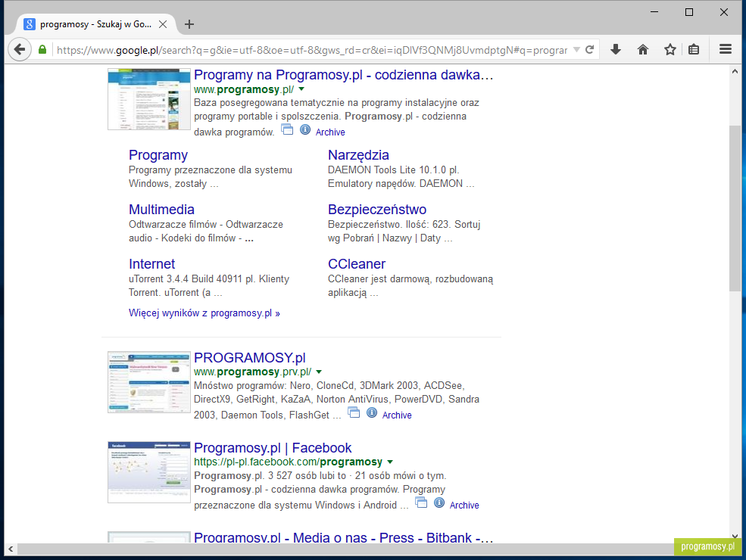Expand URL history dropdown arrow in address bar

(x=576, y=49)
